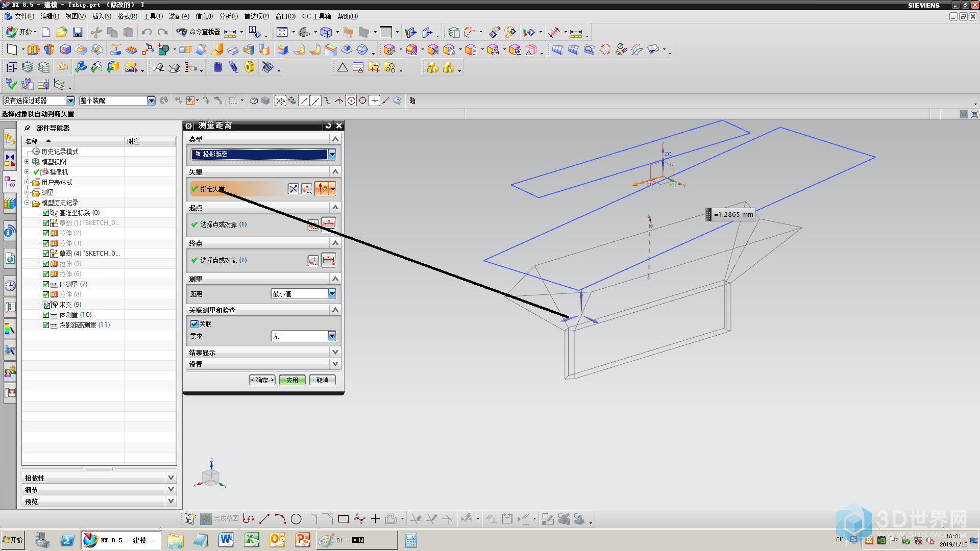Screen dimensions: 980x551
Task: Toggle checkbox for 拉伸 (2)
Action: tap(46, 233)
